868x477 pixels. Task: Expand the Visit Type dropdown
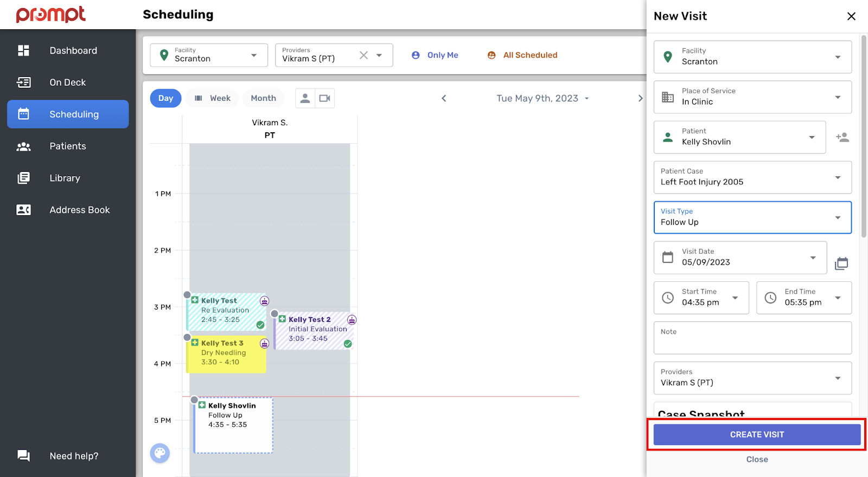[x=752, y=217]
